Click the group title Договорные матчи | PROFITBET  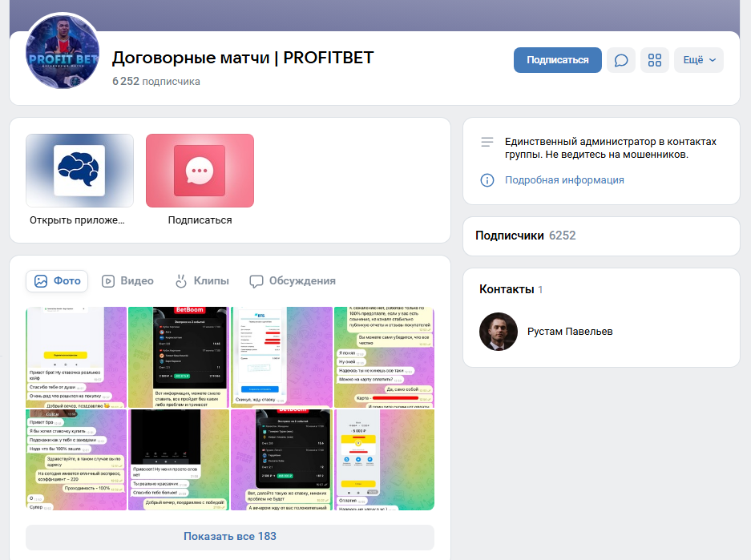click(243, 58)
